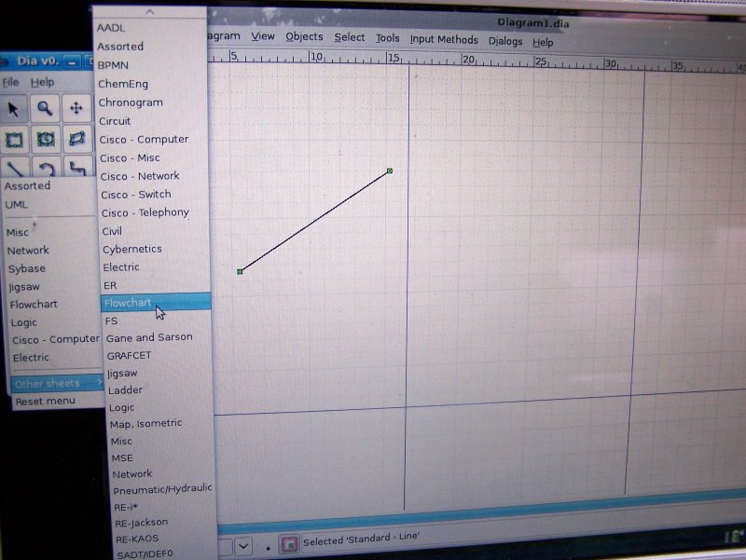The image size is (746, 560).
Task: Toggle the snap-to-grid icon in status bar
Action: pos(289,542)
